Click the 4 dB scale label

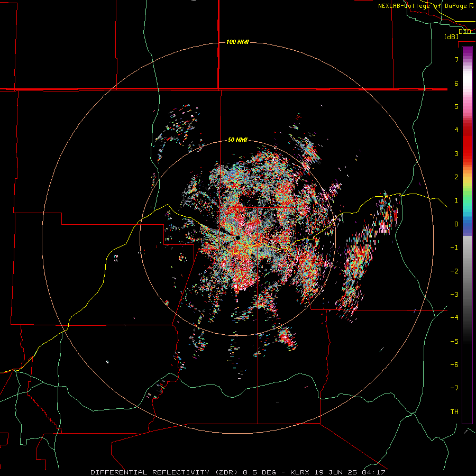pos(456,130)
